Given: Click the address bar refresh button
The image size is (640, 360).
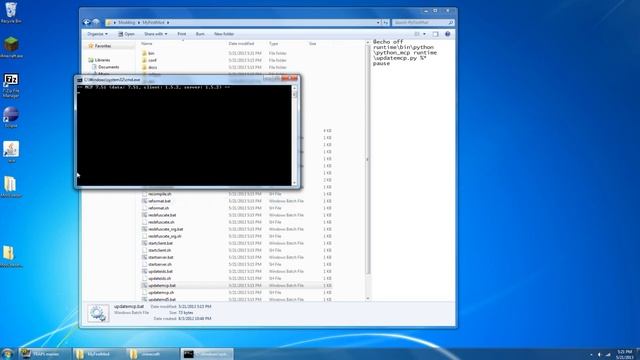Looking at the screenshot, I should [x=385, y=22].
